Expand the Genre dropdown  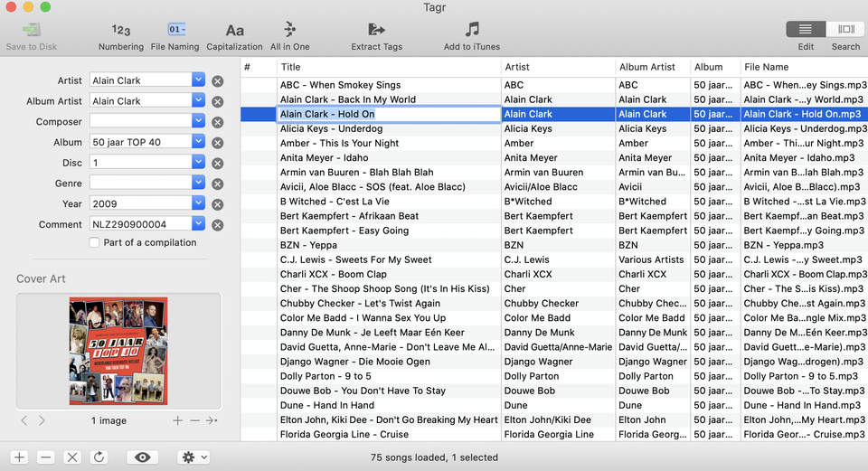tap(199, 182)
